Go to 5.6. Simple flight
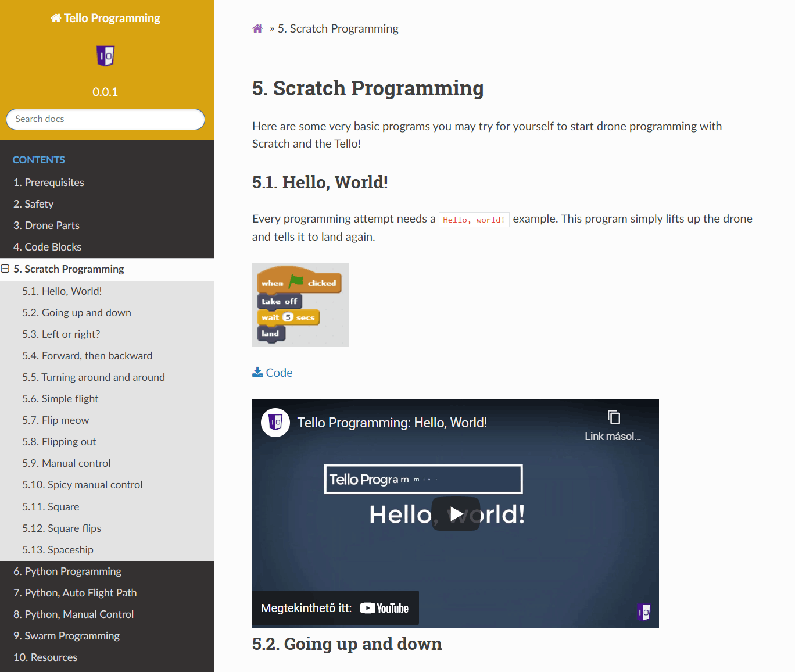795x672 pixels. [x=107, y=399]
